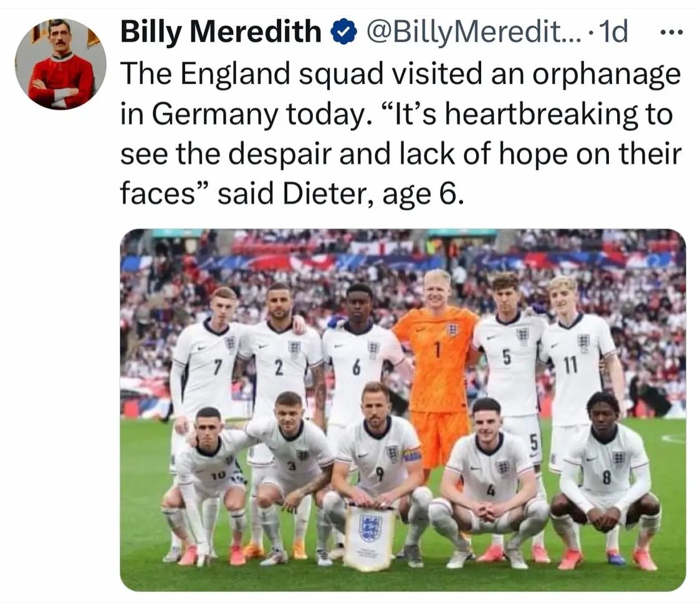Viewport: 700px width, 605px height.
Task: Open Billy Meredith's round profile avatar
Action: [x=60, y=64]
